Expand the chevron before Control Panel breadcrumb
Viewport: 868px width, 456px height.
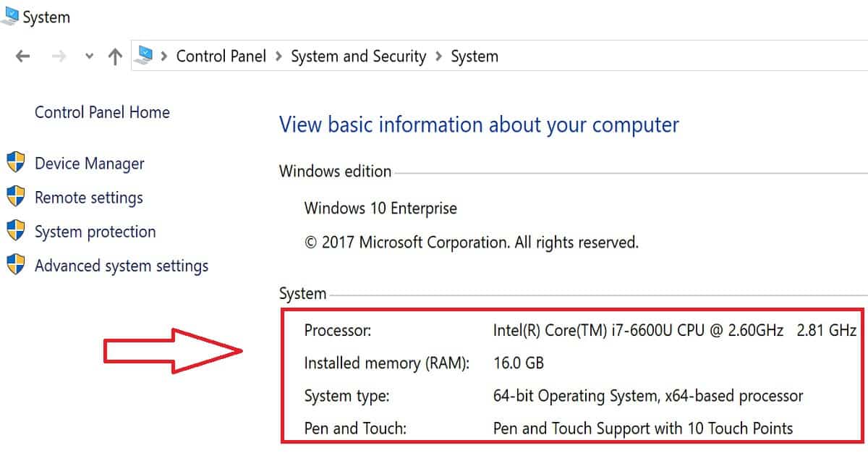pyautogui.click(x=165, y=56)
